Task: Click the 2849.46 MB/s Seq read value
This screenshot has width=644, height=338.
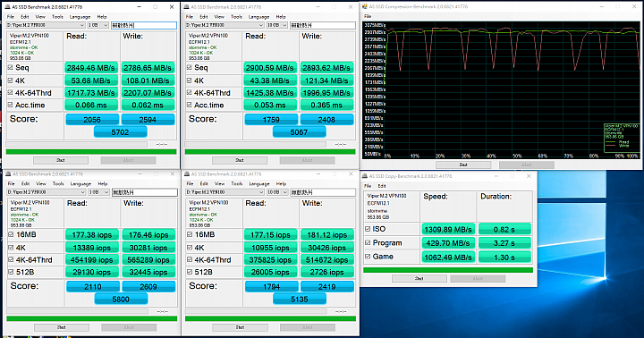Action: point(91,68)
